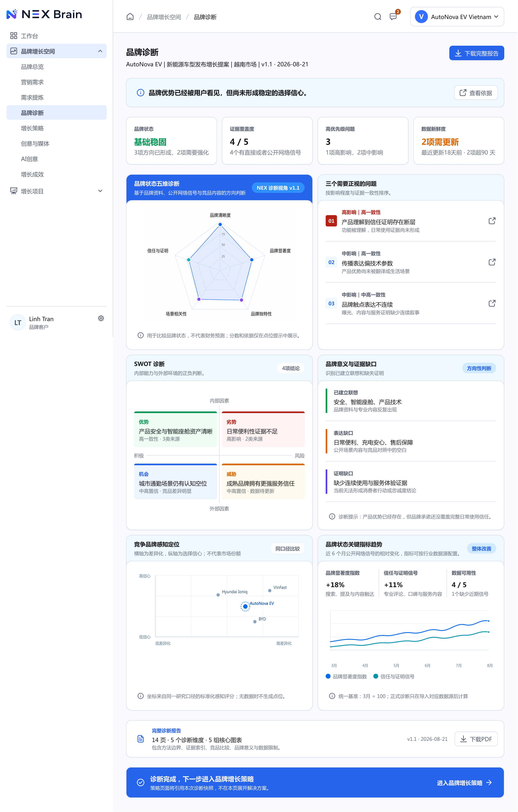Open external link for issue 02
This screenshot has width=518, height=812.
(492, 262)
